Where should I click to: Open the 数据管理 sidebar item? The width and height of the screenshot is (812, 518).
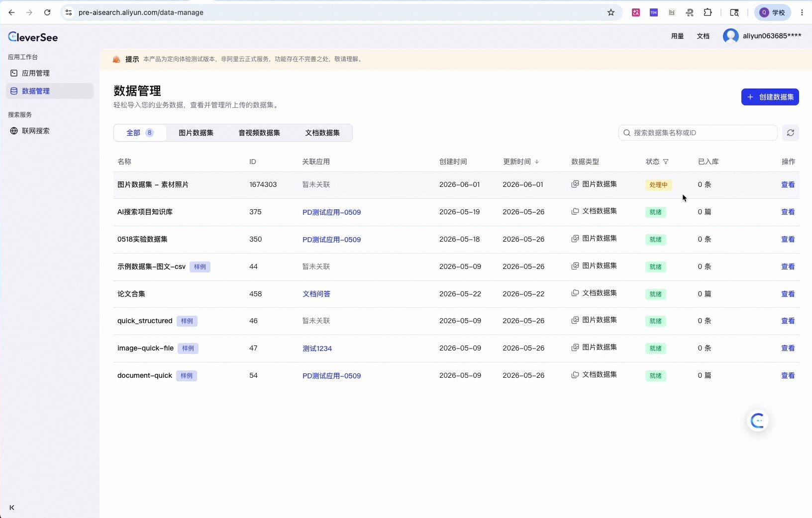(x=50, y=91)
